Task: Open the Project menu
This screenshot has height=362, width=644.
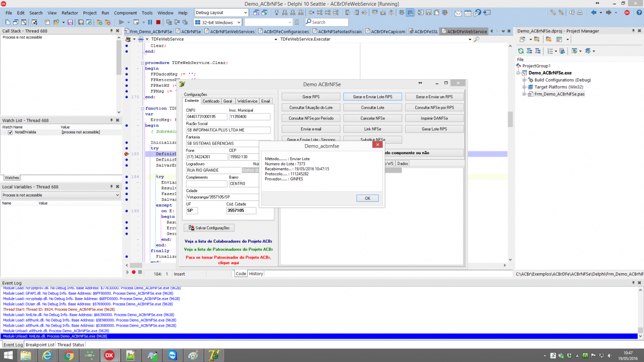Action: tap(90, 13)
